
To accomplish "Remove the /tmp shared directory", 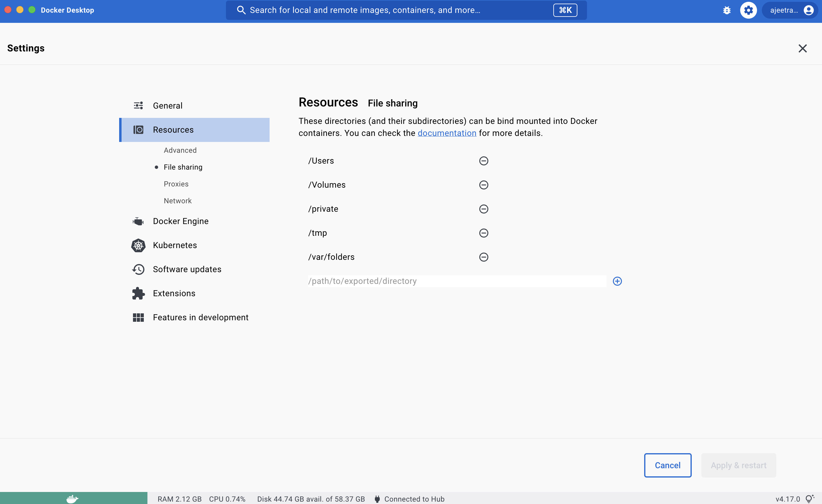I will tap(484, 233).
